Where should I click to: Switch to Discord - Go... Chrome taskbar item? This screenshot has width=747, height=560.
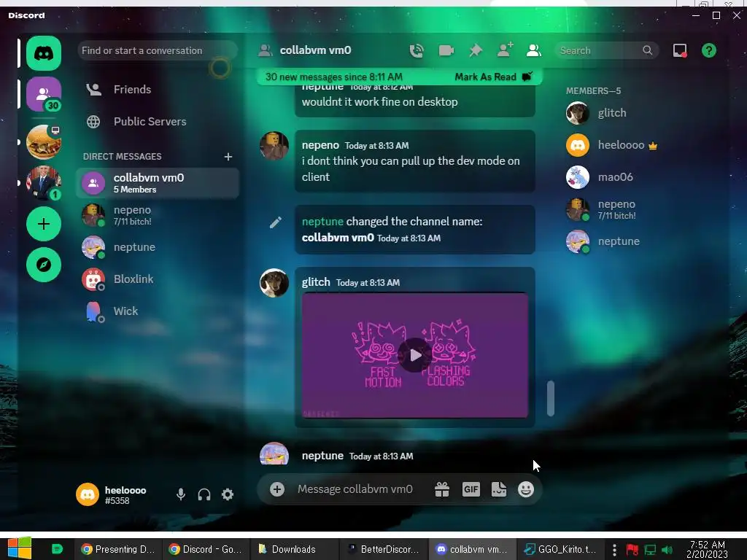coord(206,549)
